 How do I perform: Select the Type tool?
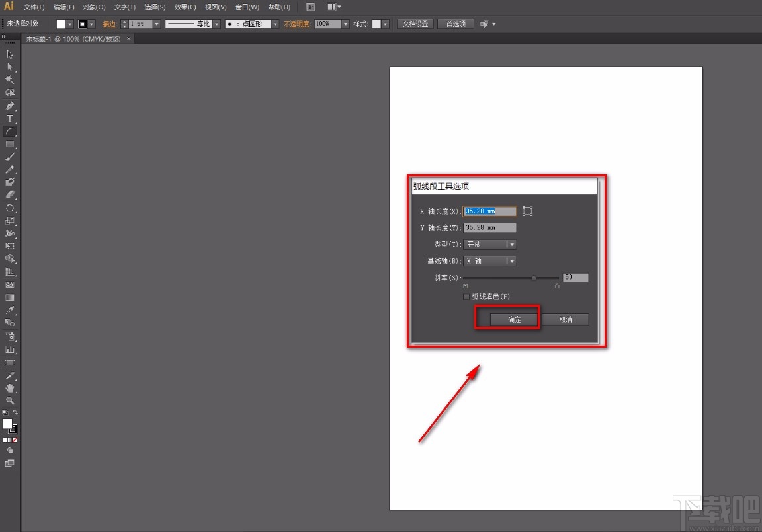10,118
